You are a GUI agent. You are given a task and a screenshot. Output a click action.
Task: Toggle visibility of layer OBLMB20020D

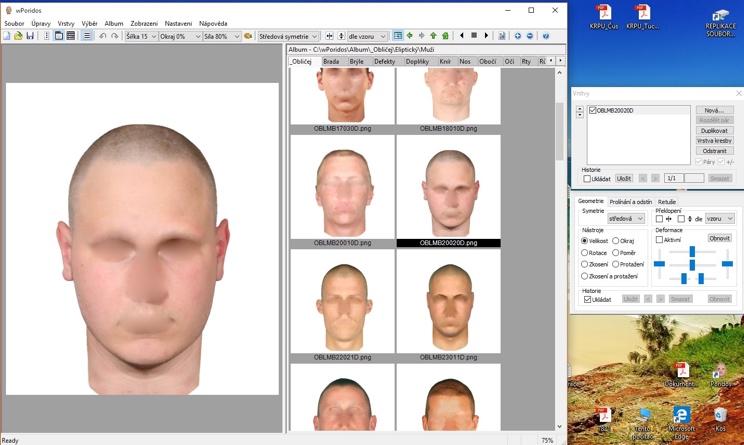pos(592,110)
